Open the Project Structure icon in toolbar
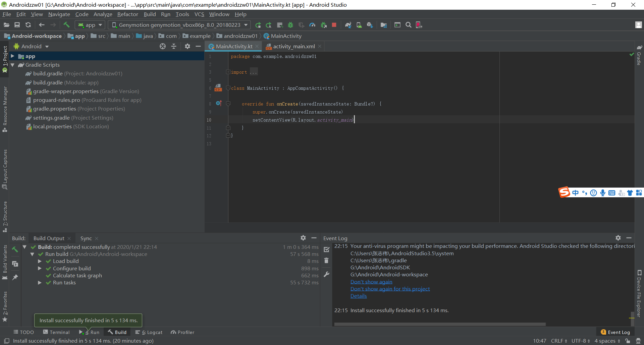Image resolution: width=644 pixels, height=345 pixels. coord(384,25)
